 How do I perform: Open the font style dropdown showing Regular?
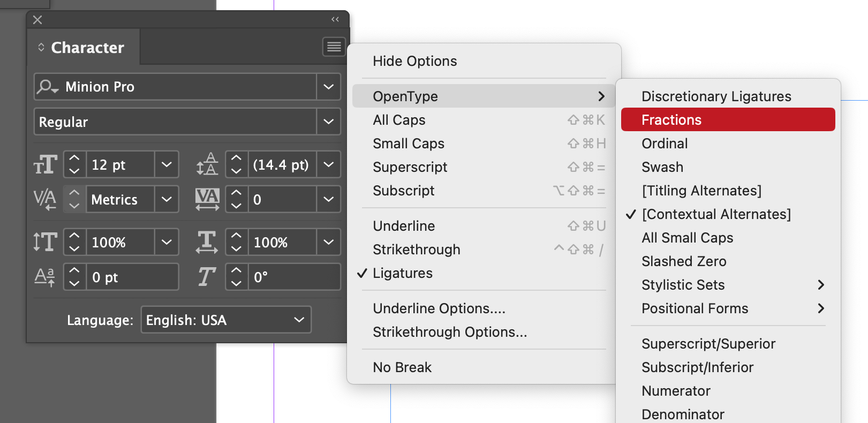point(187,122)
